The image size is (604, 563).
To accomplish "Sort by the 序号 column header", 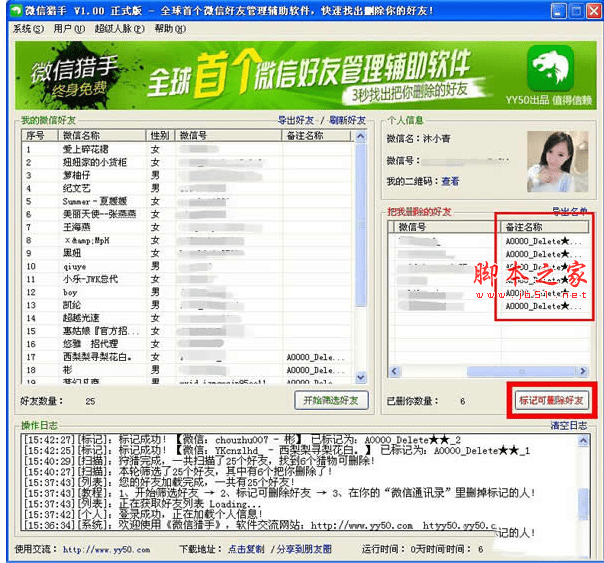I will click(40, 136).
